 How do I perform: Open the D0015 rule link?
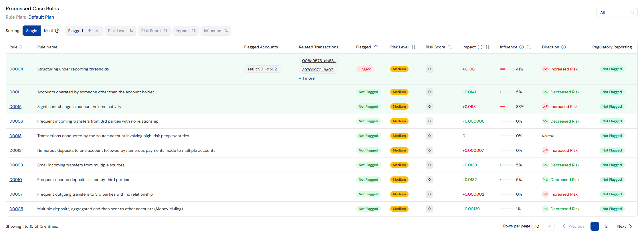pos(15,107)
